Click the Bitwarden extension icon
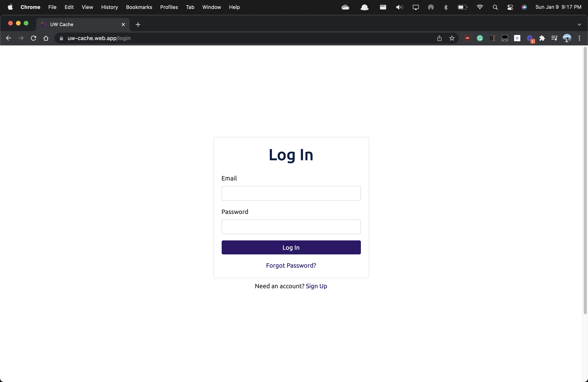Viewport: 588px width, 382px height. coord(517,38)
